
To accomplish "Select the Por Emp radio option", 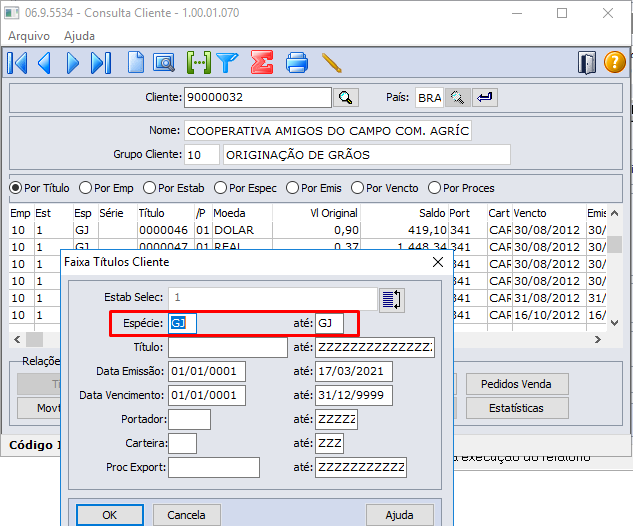I will (107, 188).
